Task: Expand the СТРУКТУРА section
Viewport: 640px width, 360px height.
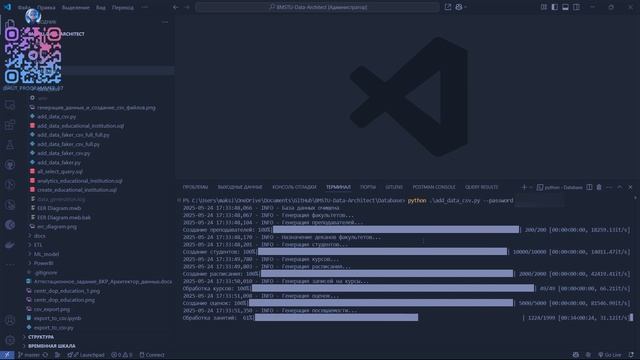Action: click(41, 337)
